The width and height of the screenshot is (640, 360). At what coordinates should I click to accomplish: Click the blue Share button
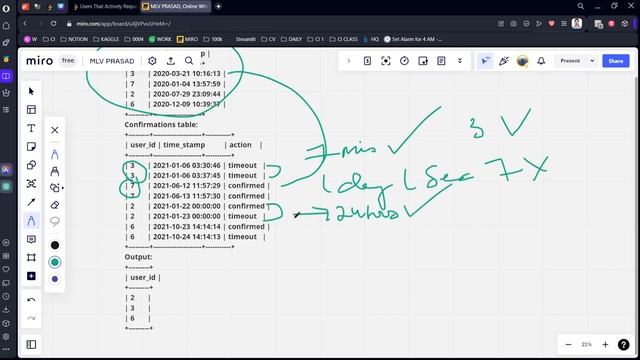point(616,61)
